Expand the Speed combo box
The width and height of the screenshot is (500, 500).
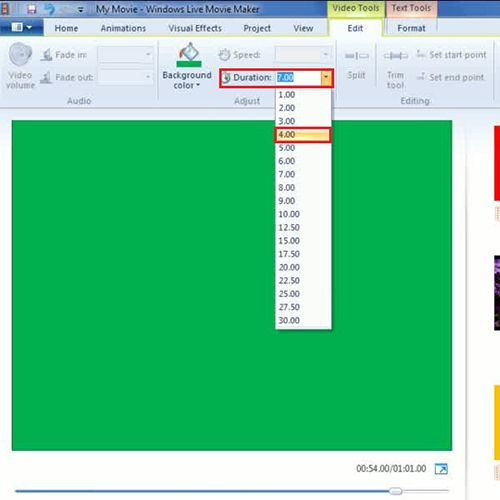click(303, 54)
